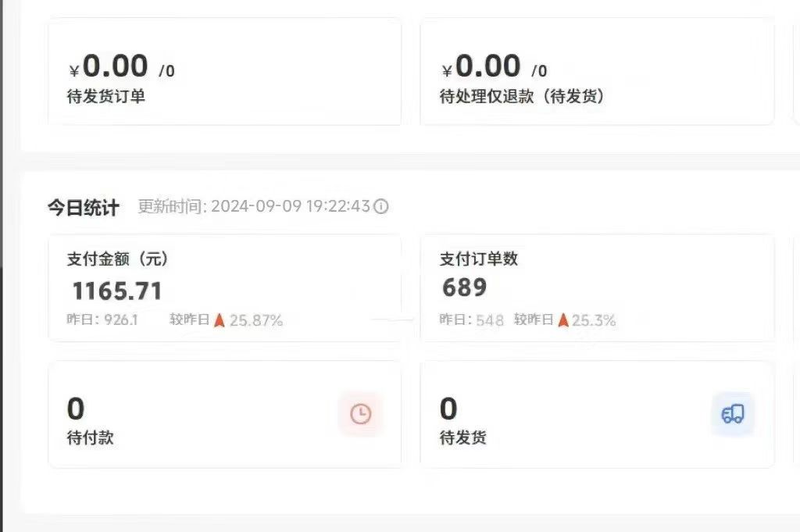Viewport: 800px width, 532px height.
Task: Click the red upward arrow beside 25.3%
Action: [562, 319]
